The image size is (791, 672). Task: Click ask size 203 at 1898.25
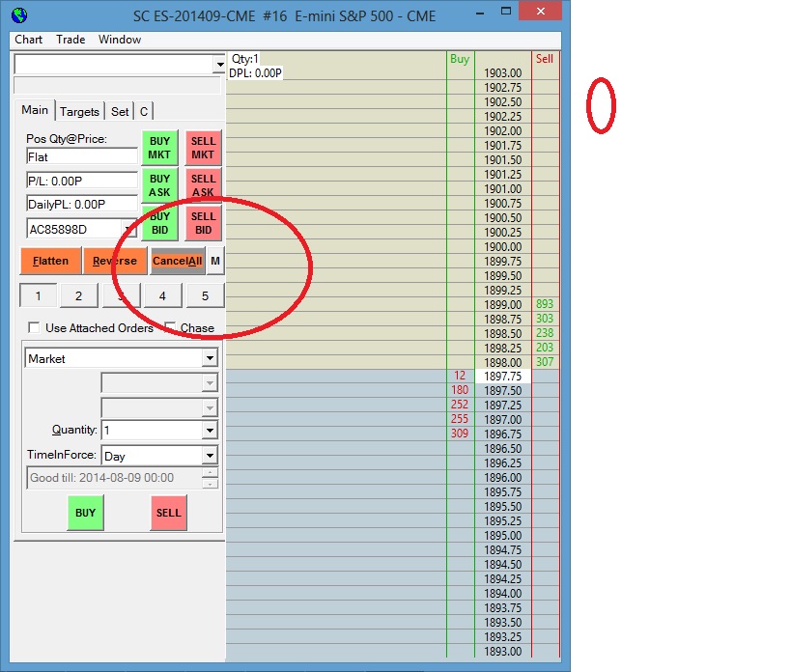pyautogui.click(x=545, y=348)
